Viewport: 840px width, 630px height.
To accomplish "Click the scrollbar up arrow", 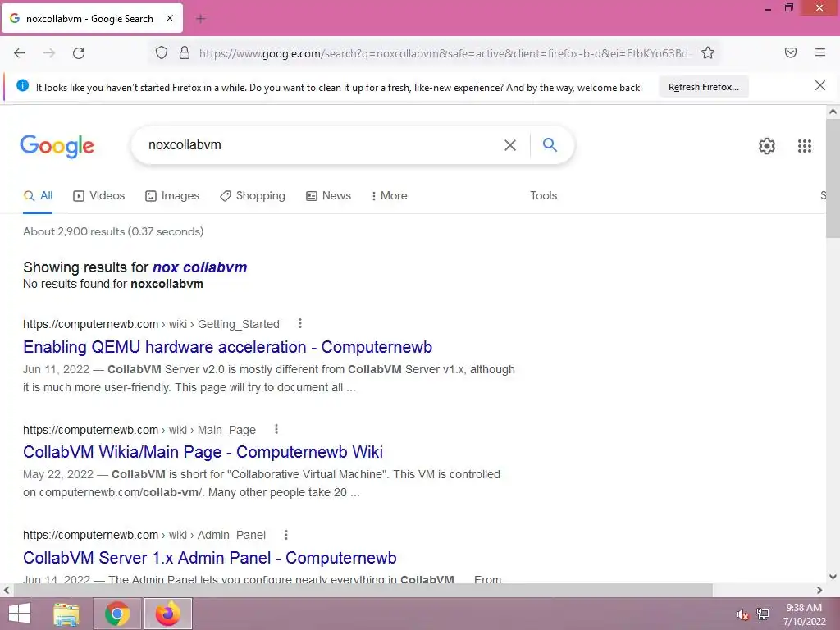I will (833, 112).
